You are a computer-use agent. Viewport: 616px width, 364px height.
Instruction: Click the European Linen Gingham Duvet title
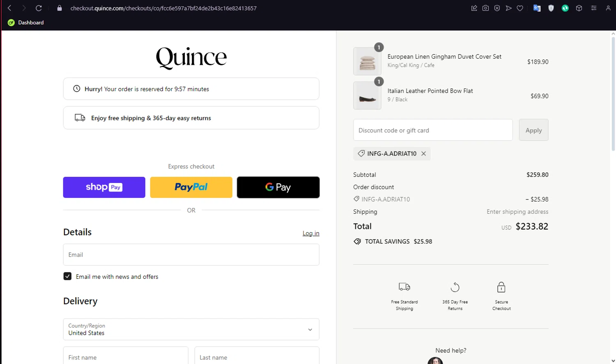click(x=444, y=57)
